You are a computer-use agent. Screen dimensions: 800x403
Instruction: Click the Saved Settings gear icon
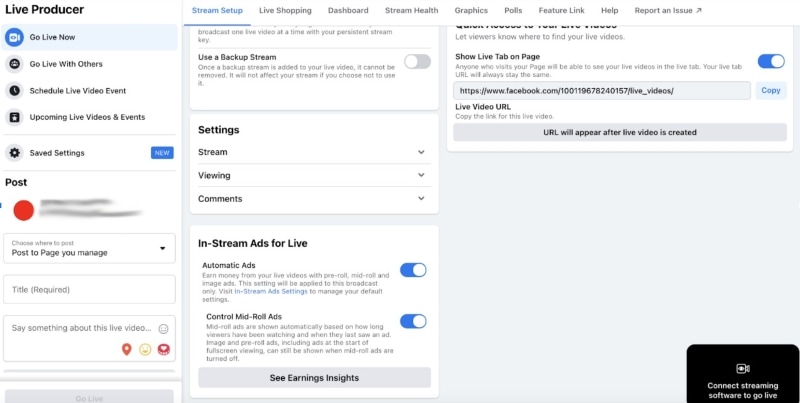click(x=15, y=153)
